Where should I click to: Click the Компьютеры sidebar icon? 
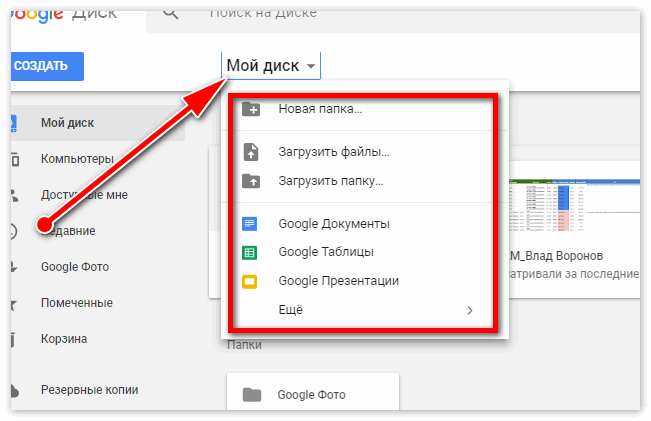(15, 159)
